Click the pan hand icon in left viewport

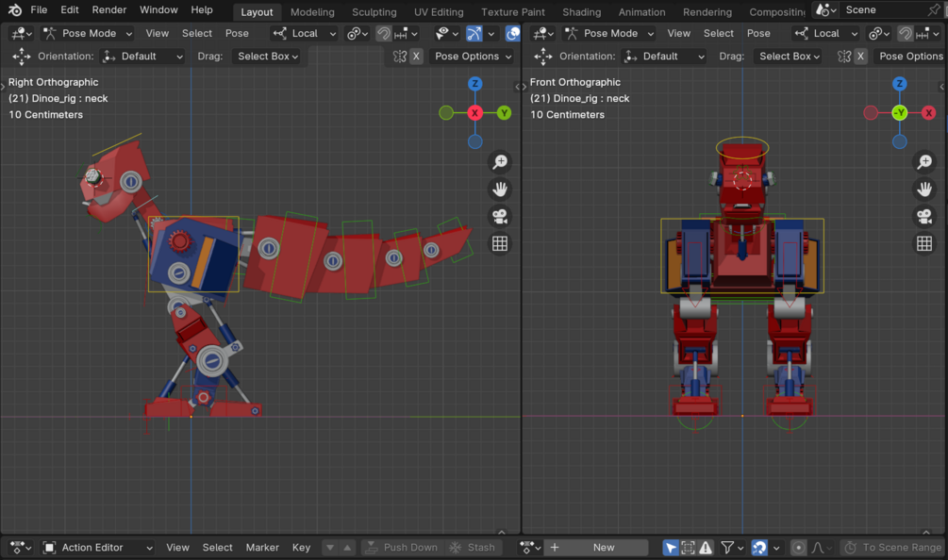(x=500, y=189)
